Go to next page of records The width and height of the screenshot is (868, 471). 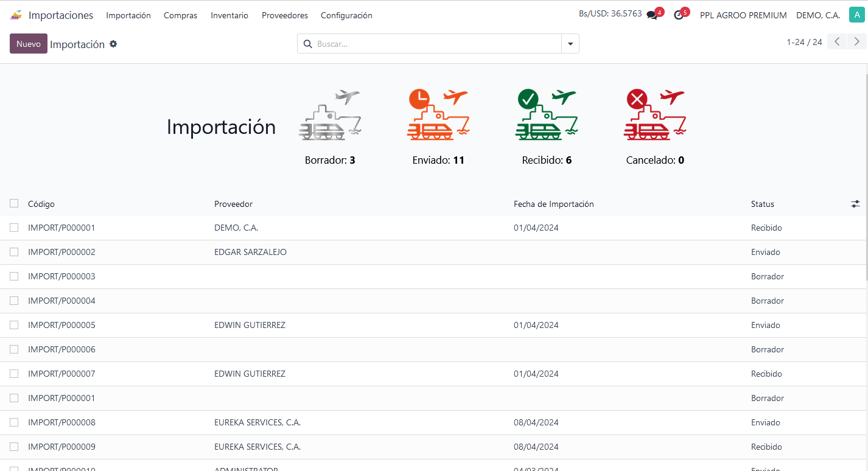pyautogui.click(x=856, y=42)
